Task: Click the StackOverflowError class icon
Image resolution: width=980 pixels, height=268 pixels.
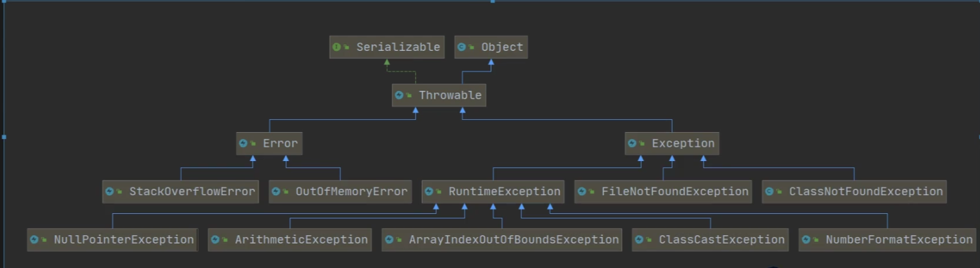Action: tap(110, 191)
